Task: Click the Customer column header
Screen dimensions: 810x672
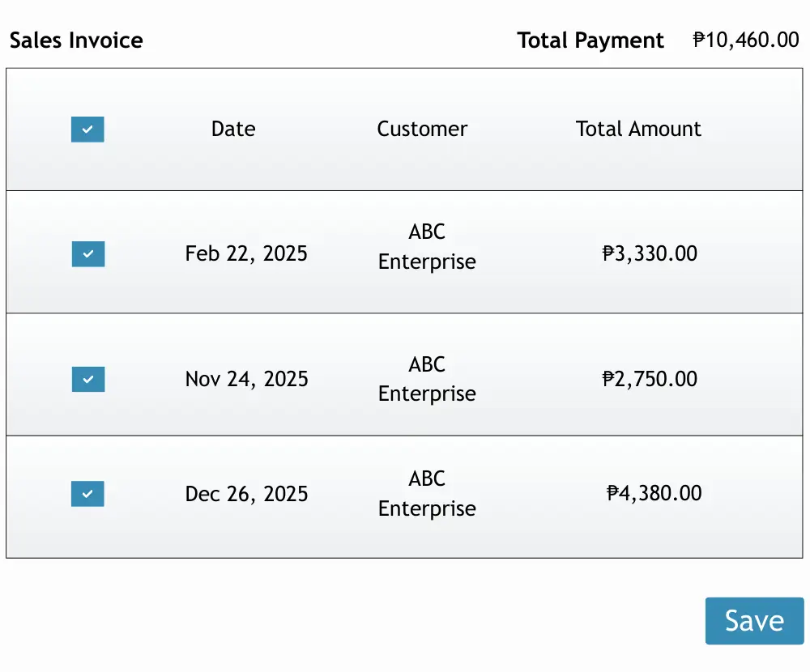Action: click(422, 130)
